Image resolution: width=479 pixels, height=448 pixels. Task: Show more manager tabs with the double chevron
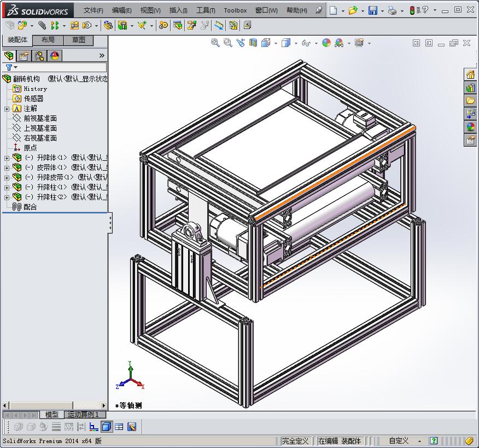pos(102,56)
